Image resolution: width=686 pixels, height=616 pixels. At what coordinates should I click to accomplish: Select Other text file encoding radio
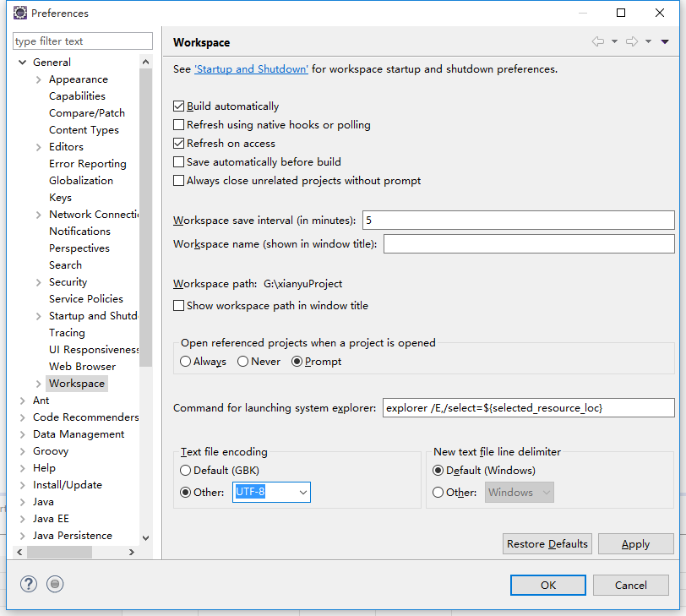point(186,492)
